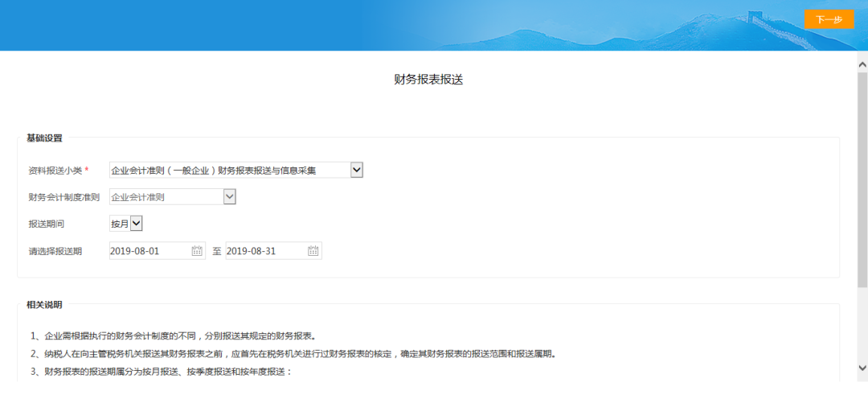Click note 3 about 按月报送、按季度报送
Image resolution: width=868 pixels, height=395 pixels.
click(161, 371)
